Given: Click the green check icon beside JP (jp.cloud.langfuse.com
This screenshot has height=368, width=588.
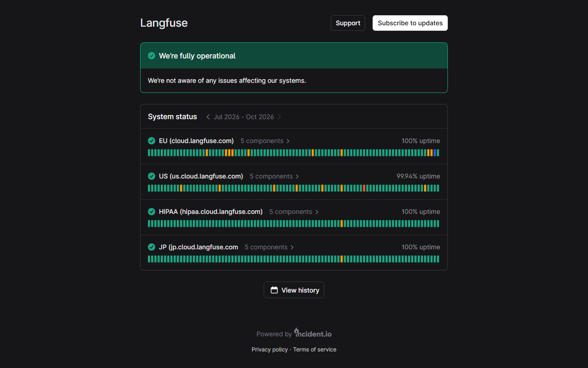Looking at the screenshot, I should 152,247.
